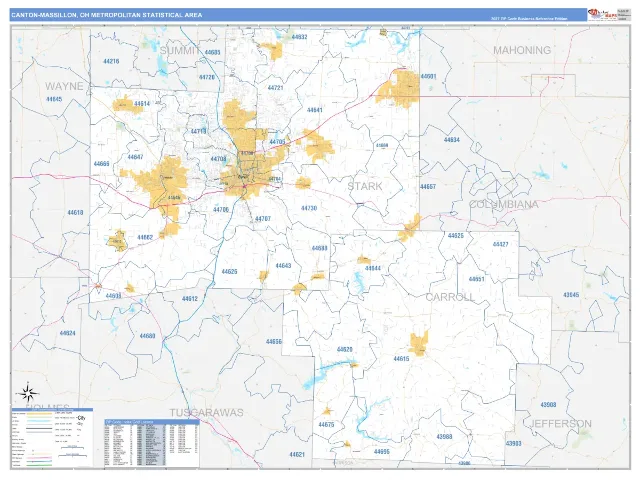Click ZIP code 44707
This screenshot has width=640, height=480.
pos(263,219)
